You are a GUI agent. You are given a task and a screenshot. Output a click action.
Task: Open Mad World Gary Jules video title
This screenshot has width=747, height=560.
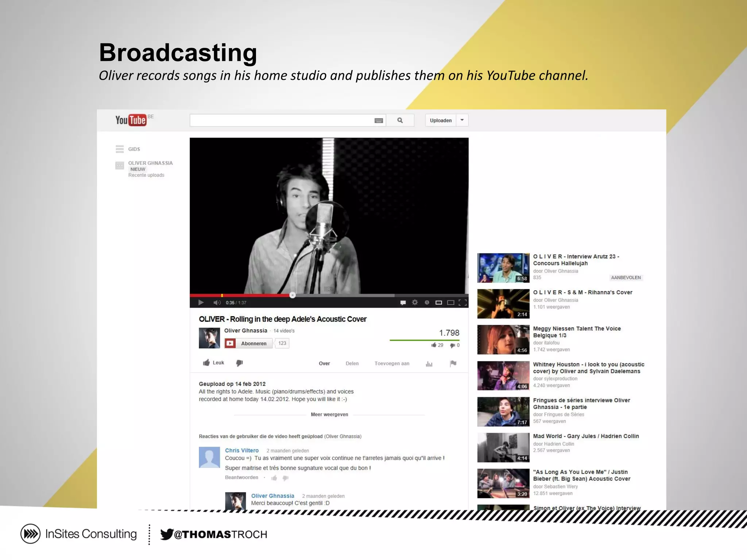click(586, 436)
